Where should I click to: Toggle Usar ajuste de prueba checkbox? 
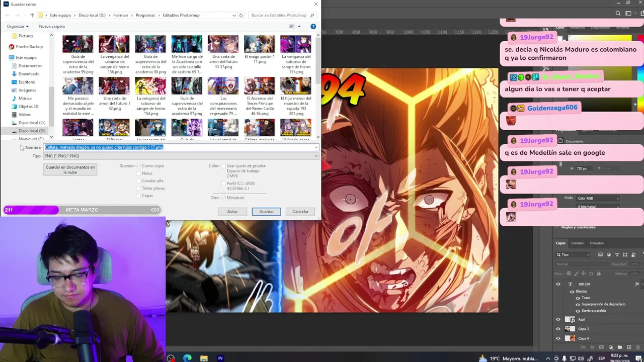tap(223, 166)
